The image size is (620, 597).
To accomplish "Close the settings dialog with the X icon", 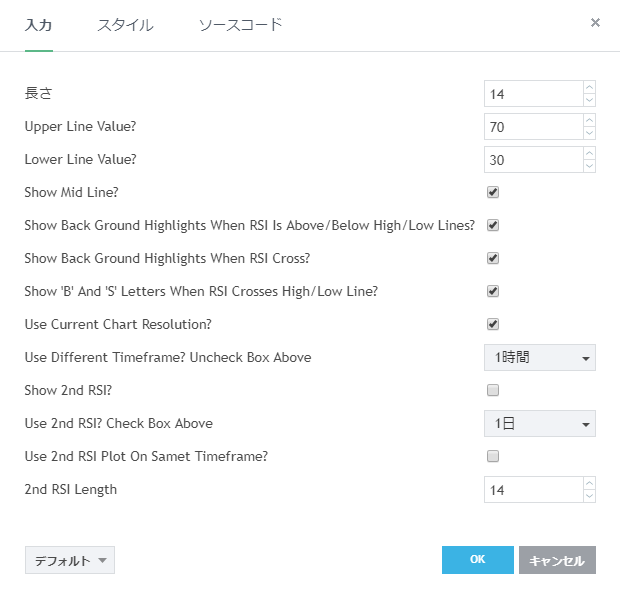I will point(595,22).
